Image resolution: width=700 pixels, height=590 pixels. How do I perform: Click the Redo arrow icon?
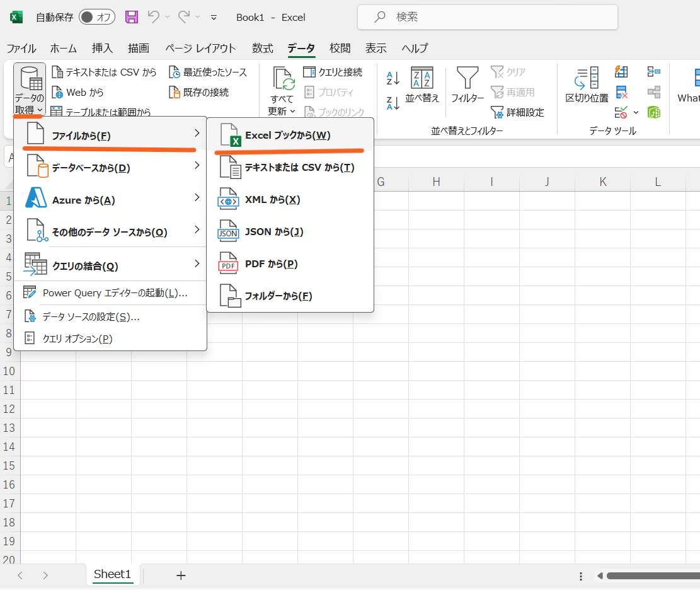coord(183,17)
